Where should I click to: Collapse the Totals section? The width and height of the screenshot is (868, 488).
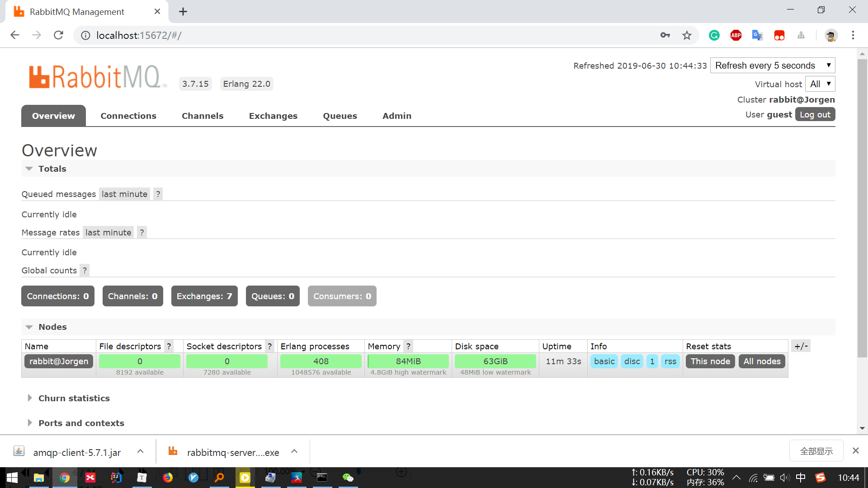(x=29, y=169)
